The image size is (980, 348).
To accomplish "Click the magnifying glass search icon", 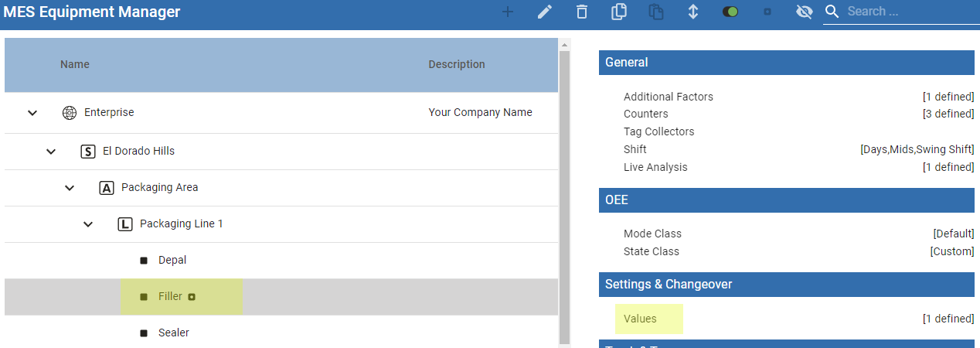I will point(832,12).
